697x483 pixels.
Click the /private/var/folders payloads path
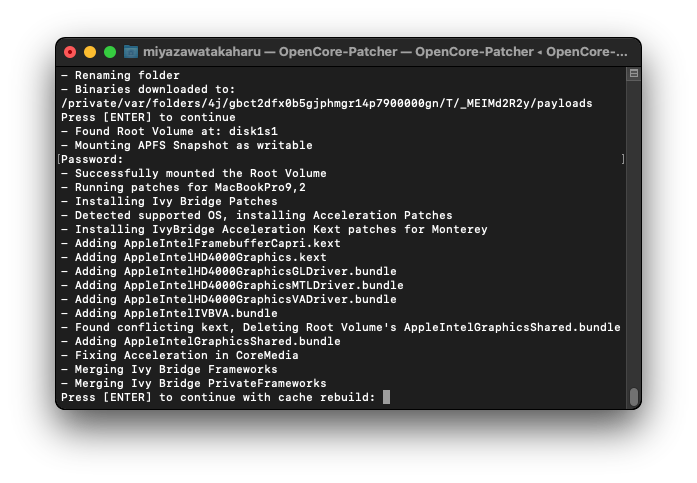tap(327, 103)
